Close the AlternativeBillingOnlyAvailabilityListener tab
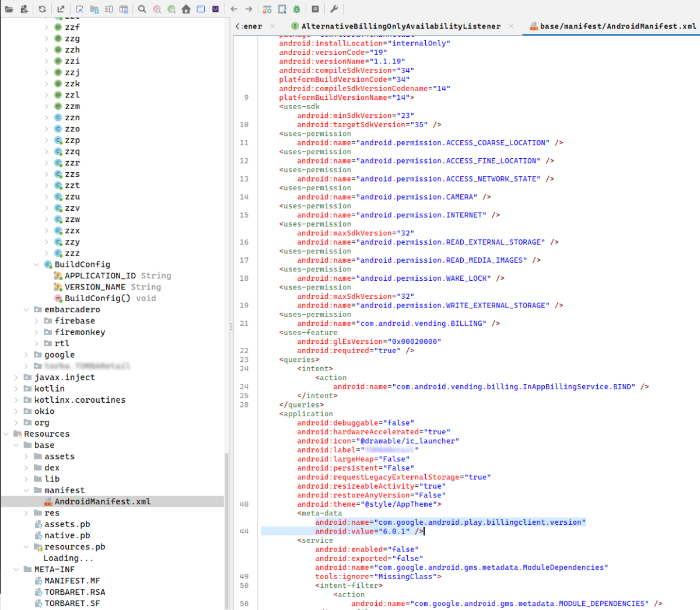 pyautogui.click(x=511, y=26)
